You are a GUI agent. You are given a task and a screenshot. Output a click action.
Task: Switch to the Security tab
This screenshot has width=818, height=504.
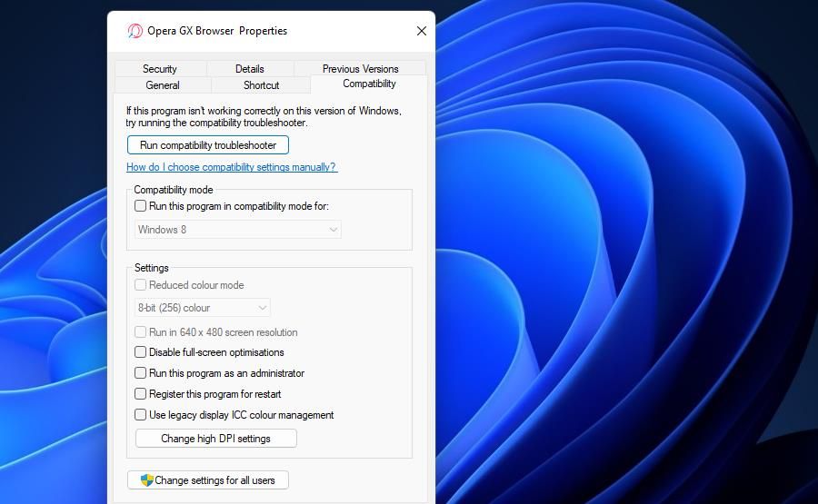pos(160,69)
